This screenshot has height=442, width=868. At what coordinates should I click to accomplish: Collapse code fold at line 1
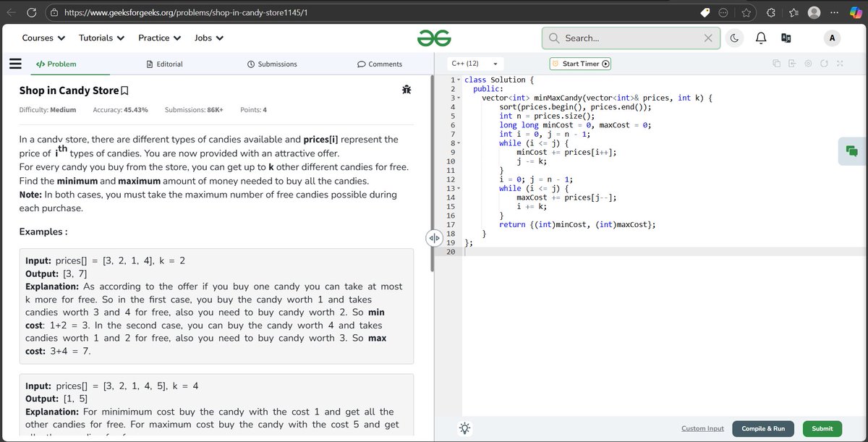pyautogui.click(x=458, y=80)
